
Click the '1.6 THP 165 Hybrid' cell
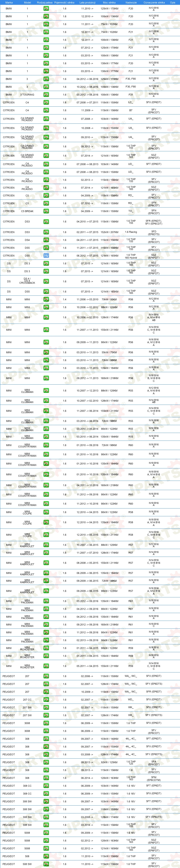click(131, 256)
